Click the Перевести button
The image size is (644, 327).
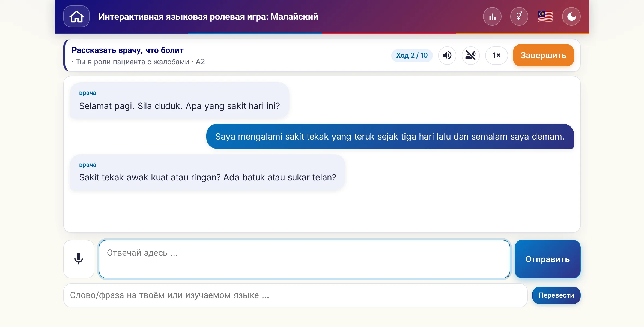click(556, 295)
